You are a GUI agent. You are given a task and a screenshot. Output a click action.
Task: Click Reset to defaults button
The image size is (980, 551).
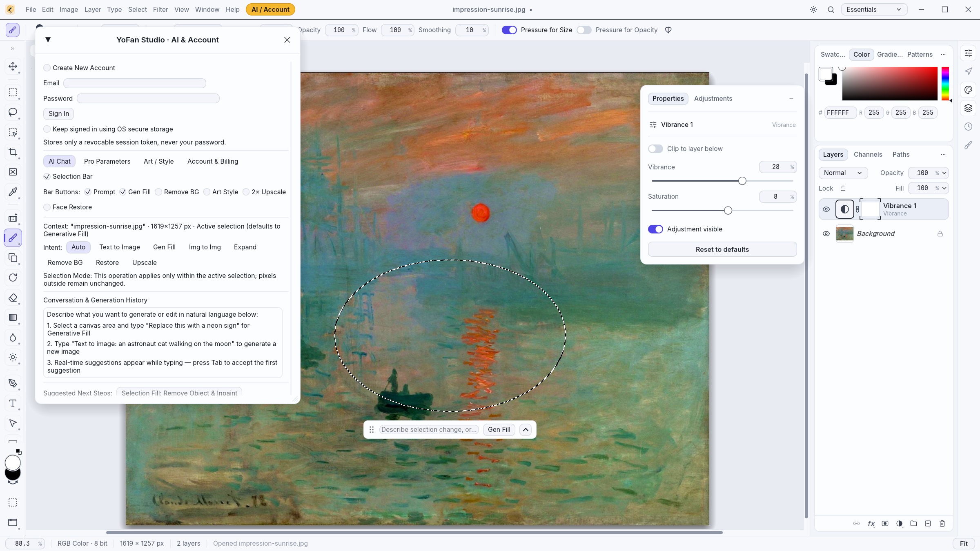(722, 249)
